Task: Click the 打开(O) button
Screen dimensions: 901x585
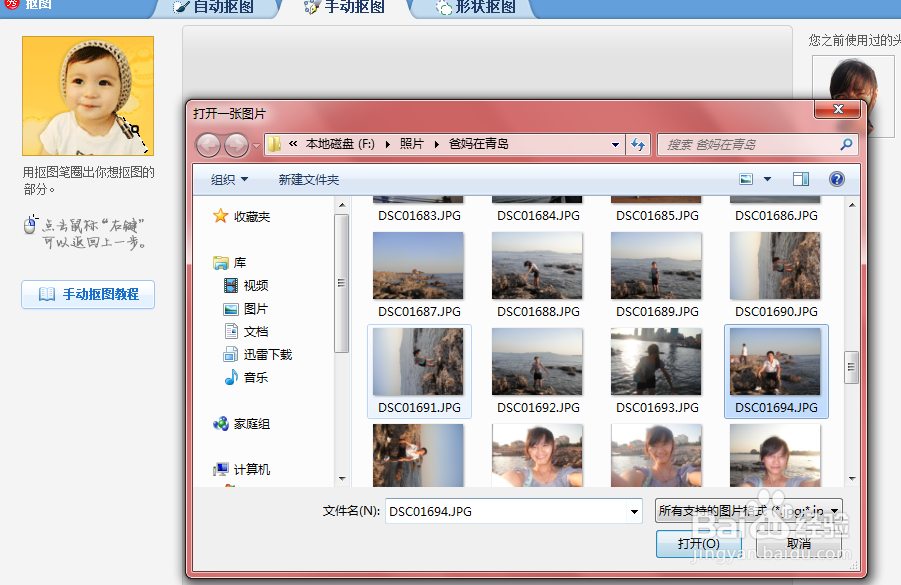Action: click(x=699, y=544)
